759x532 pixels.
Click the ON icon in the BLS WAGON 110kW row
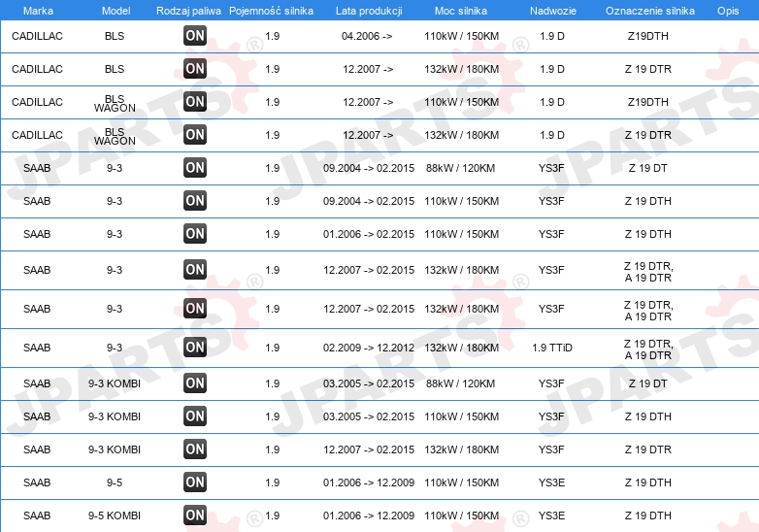[x=195, y=101]
